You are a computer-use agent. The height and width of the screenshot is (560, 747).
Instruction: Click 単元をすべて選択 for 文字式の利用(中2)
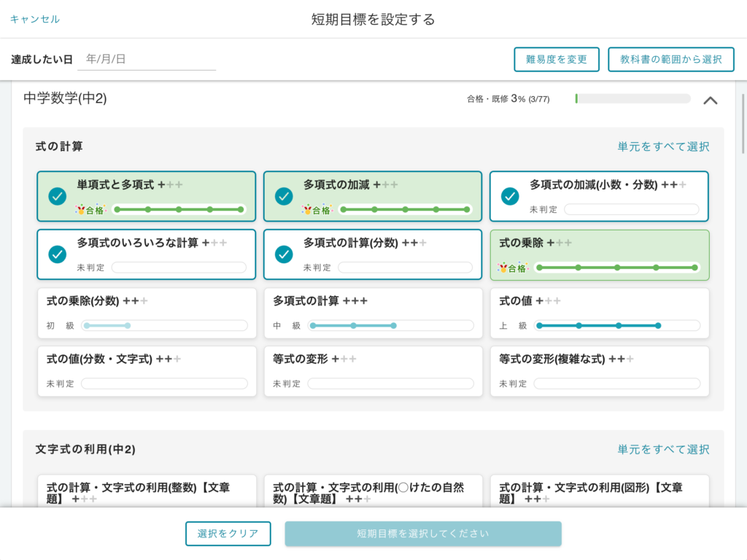tap(663, 449)
